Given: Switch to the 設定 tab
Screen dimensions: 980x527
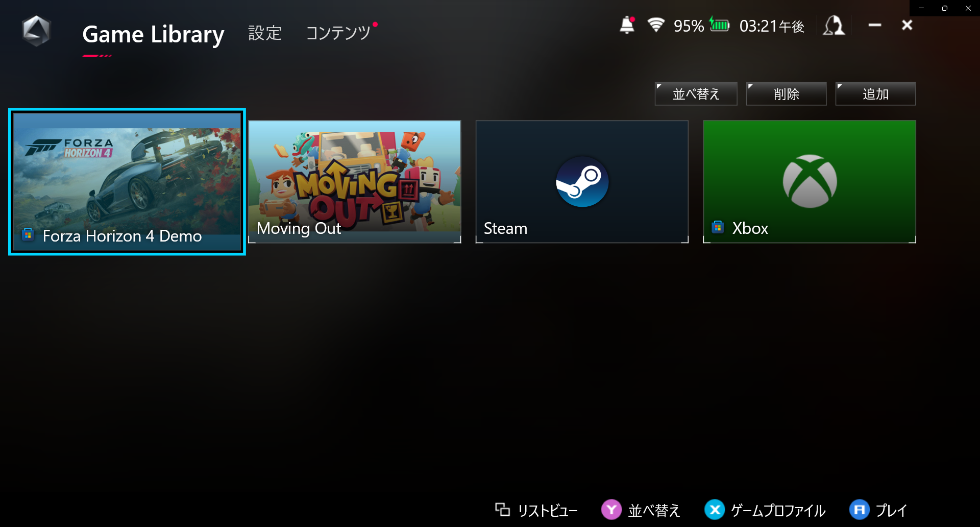Looking at the screenshot, I should click(265, 33).
